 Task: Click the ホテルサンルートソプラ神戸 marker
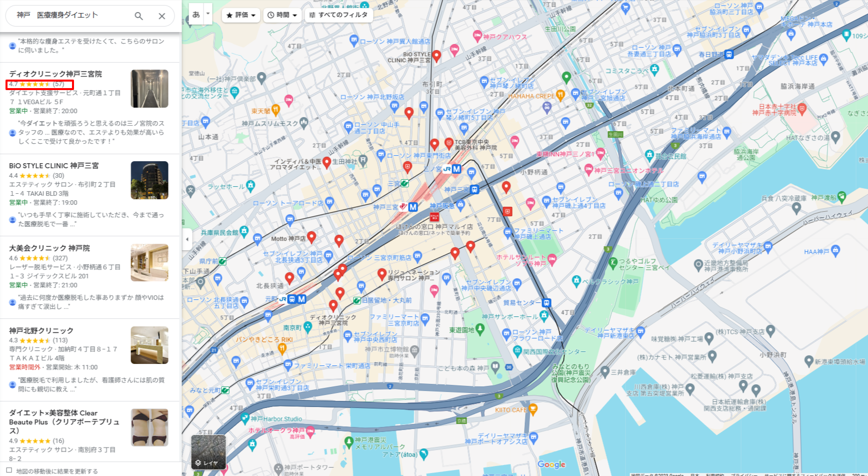pyautogui.click(x=552, y=259)
